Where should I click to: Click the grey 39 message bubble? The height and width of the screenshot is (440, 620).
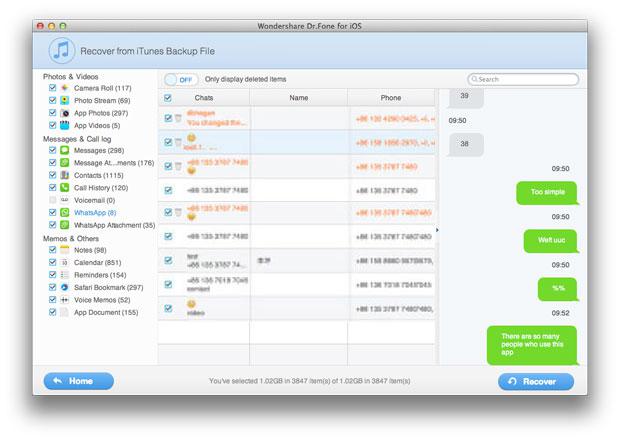465,97
